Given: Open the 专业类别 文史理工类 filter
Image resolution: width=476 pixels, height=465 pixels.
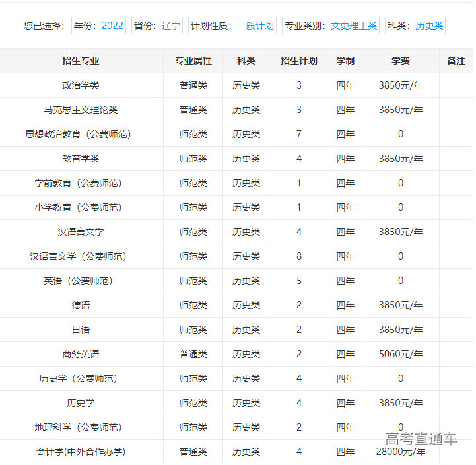Looking at the screenshot, I should click(x=330, y=26).
